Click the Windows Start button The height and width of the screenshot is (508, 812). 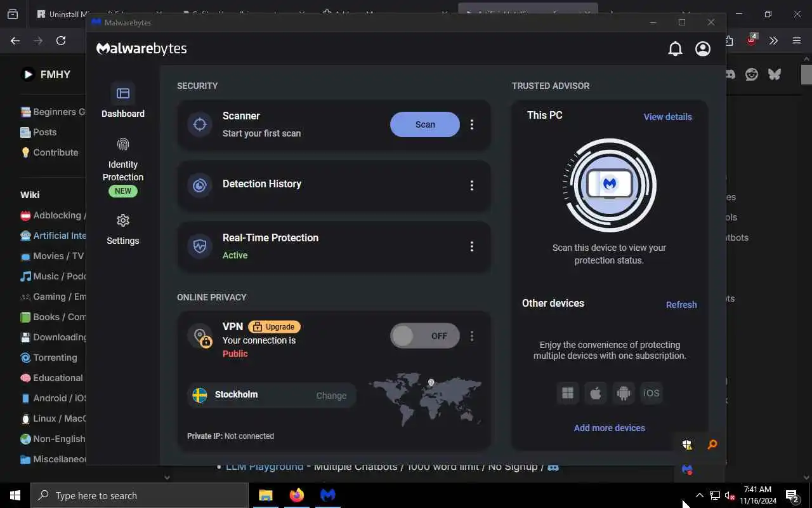15,495
